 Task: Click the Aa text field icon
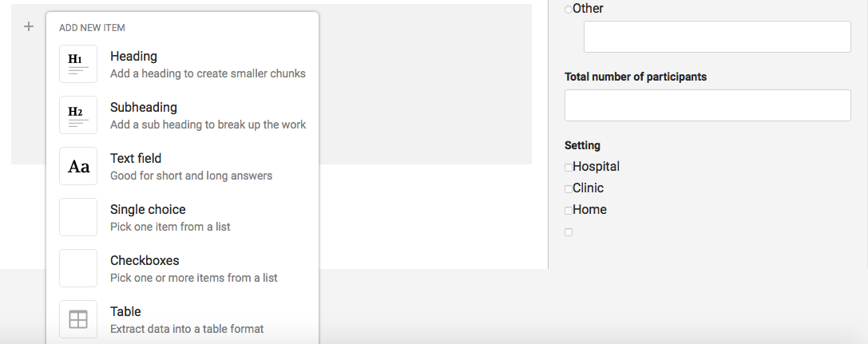click(x=78, y=166)
